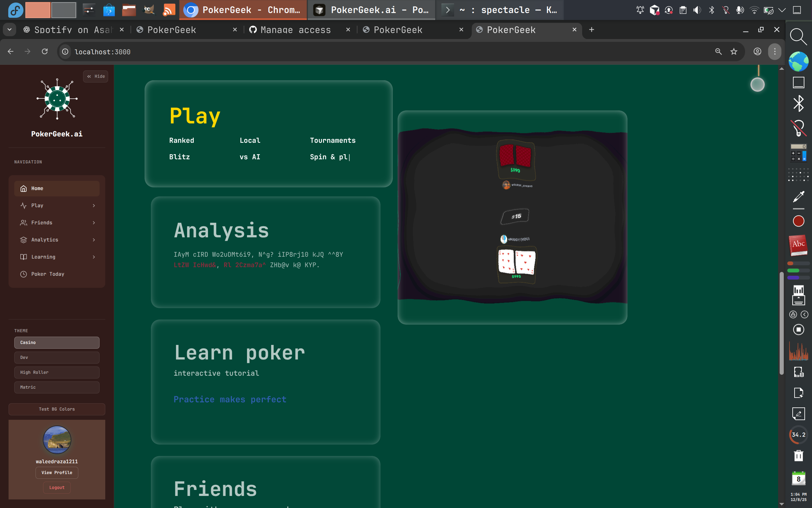Screen dimensions: 812x508
Task: Open the Bluetooth icon in the right panel
Action: (799, 103)
